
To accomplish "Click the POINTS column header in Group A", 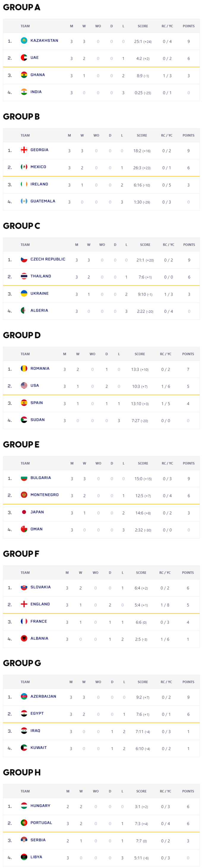I will pos(189,26).
